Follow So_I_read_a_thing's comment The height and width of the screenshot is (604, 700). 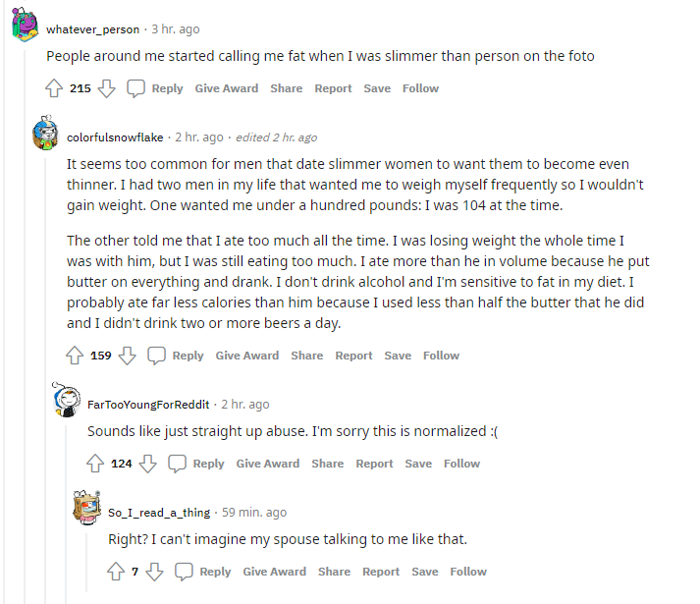pos(468,572)
